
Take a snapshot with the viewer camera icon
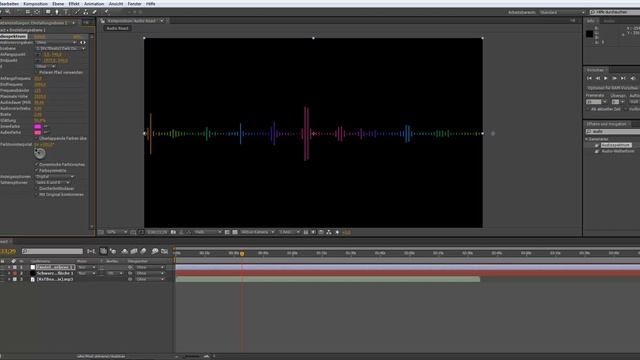(173, 232)
